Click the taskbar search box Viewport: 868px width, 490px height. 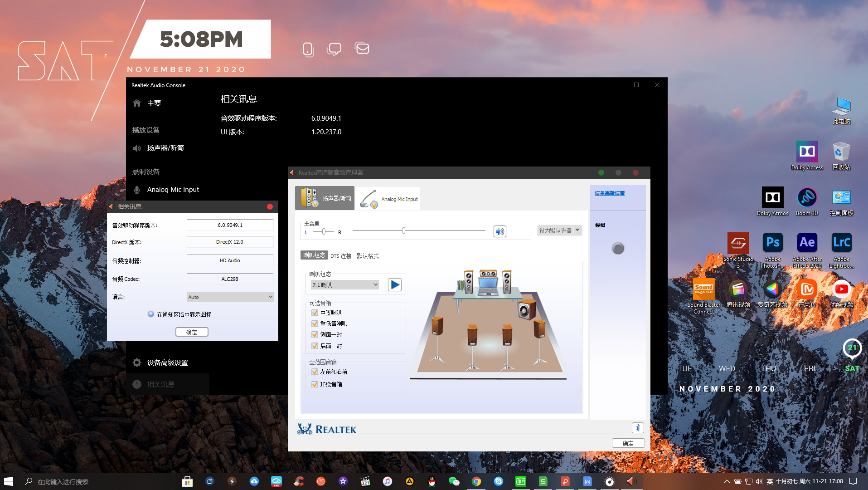click(x=97, y=481)
